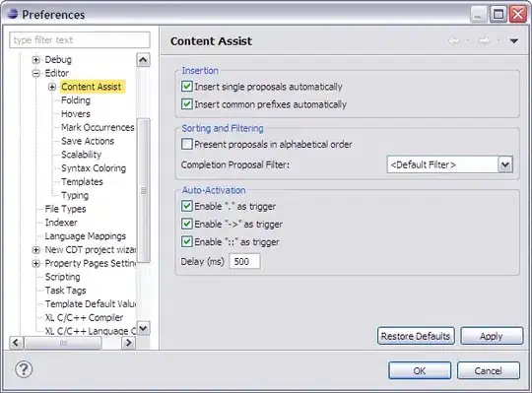Click tree horizontal scroll right arrow
Image resolution: width=532 pixels, height=393 pixels.
129,343
